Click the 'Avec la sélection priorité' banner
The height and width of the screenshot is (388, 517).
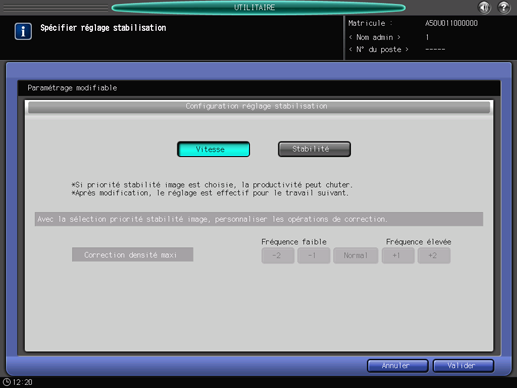coord(259,219)
